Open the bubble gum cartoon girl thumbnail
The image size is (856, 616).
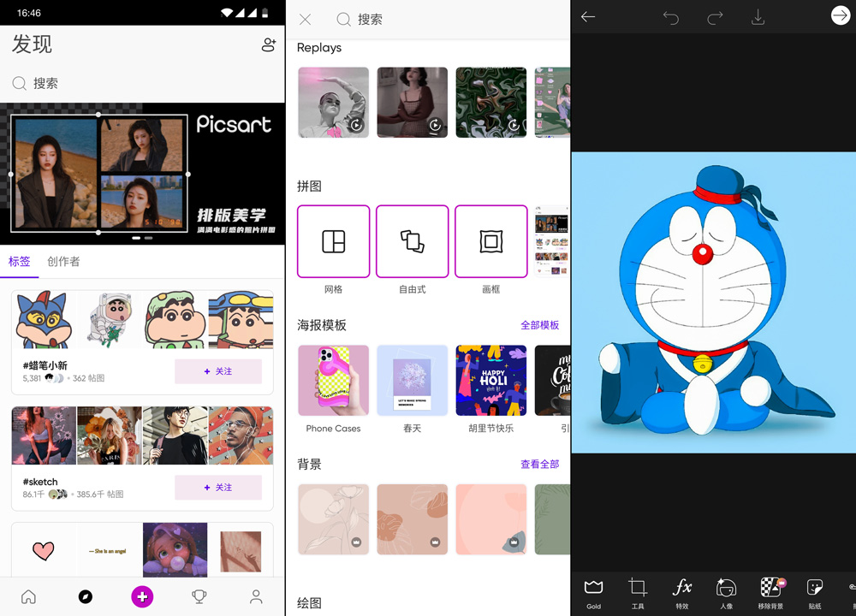click(175, 550)
